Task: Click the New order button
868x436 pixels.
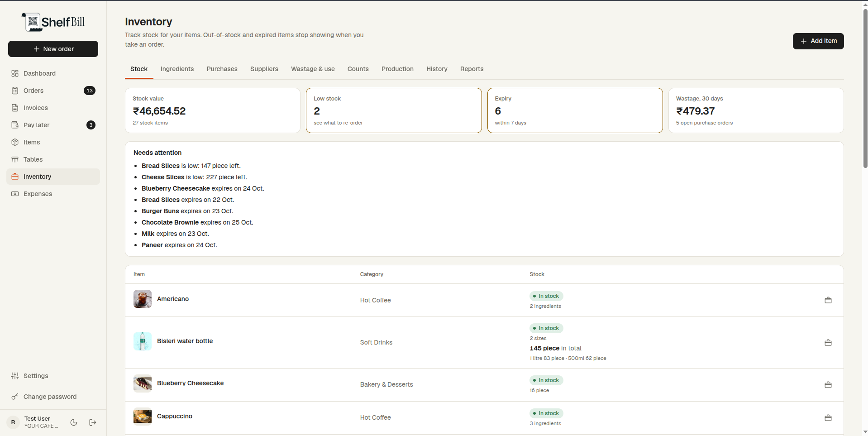Action: click(x=53, y=49)
